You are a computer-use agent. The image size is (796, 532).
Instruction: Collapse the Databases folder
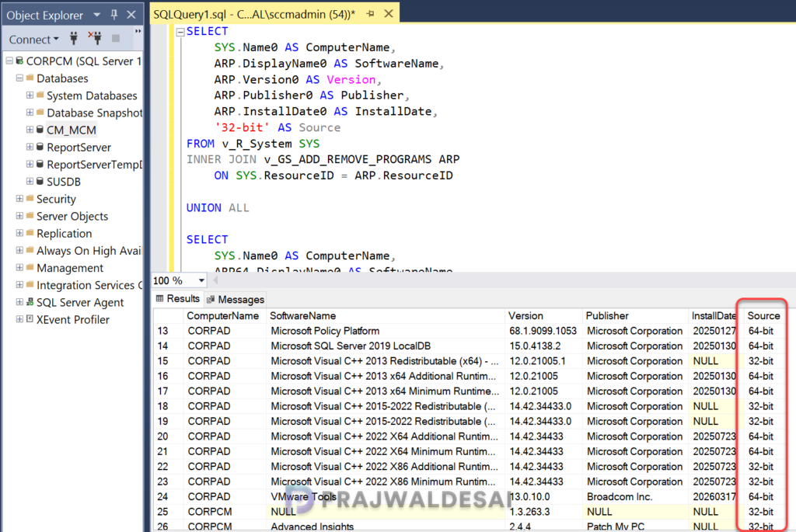pos(19,78)
